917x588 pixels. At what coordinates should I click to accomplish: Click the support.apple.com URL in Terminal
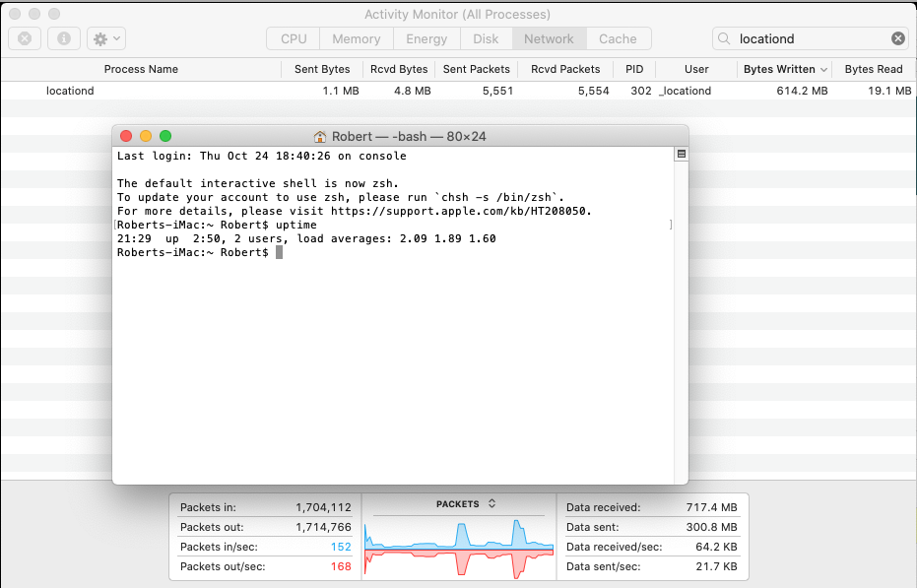[461, 211]
